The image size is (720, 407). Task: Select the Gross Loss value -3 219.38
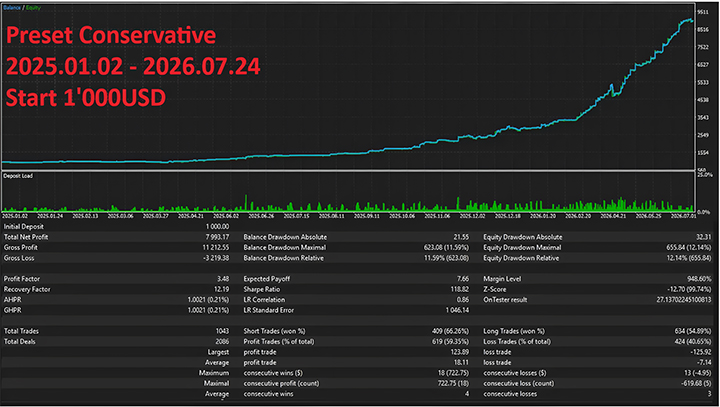[x=216, y=258]
